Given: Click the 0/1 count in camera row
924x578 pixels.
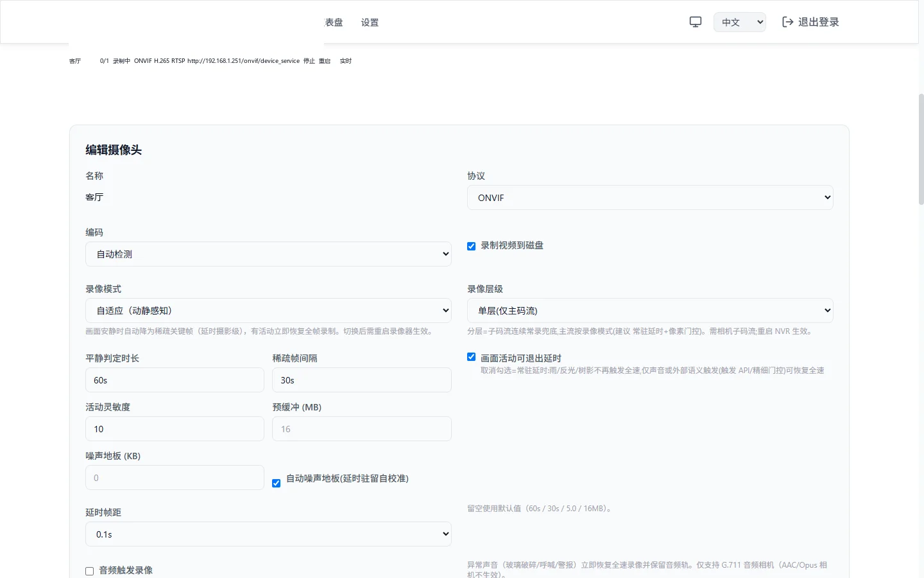Looking at the screenshot, I should pyautogui.click(x=105, y=61).
